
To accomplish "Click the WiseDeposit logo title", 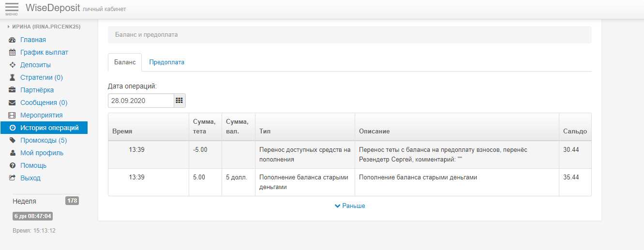I will click(53, 8).
